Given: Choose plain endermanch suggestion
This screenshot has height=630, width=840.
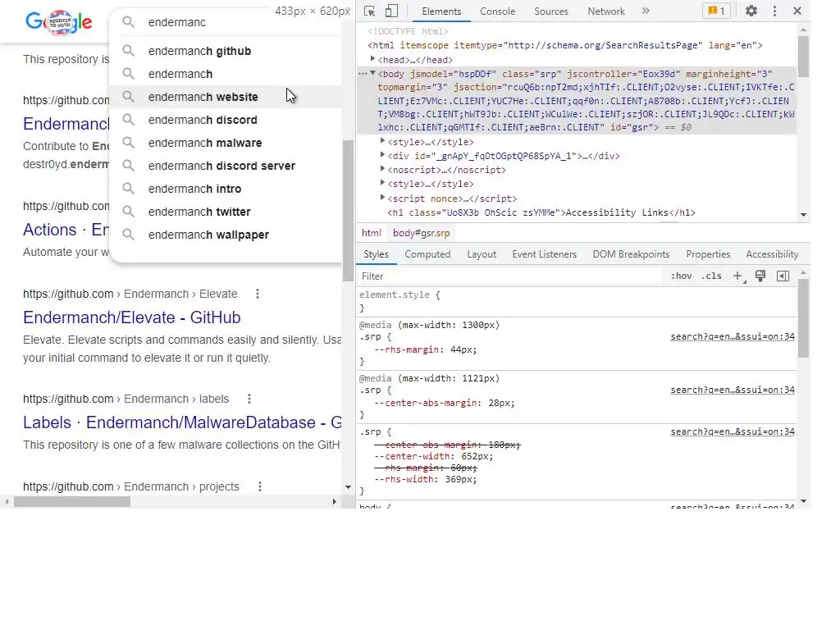Looking at the screenshot, I should coord(225,74).
